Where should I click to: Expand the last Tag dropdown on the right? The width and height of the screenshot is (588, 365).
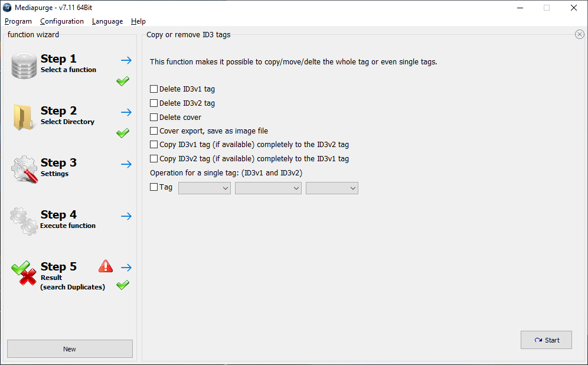coord(332,188)
